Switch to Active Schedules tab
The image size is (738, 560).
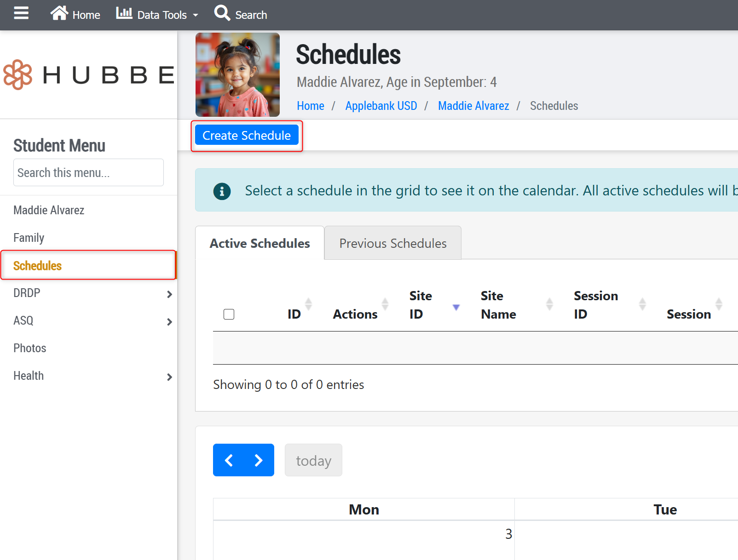tap(259, 243)
